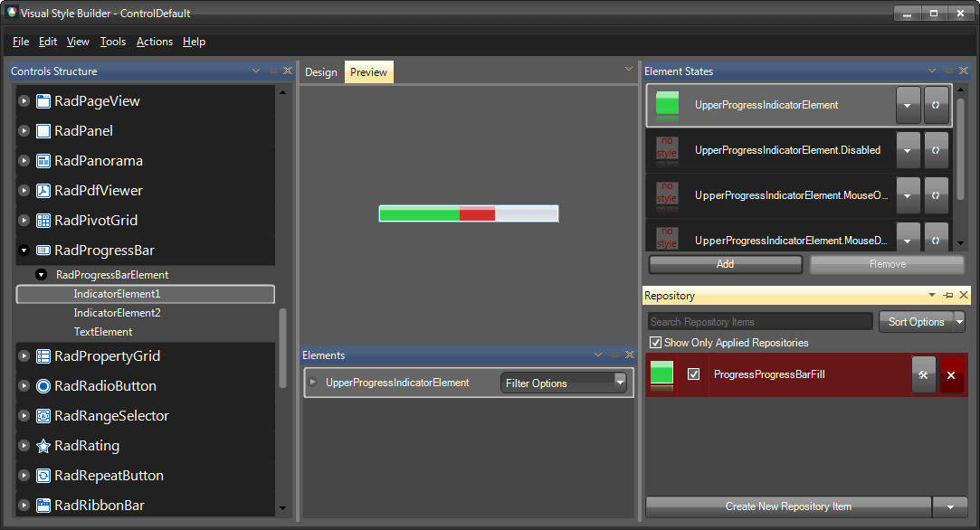Image resolution: width=980 pixels, height=530 pixels.
Task: Collapse the RadProgressBarElement tree node
Action: [x=41, y=274]
